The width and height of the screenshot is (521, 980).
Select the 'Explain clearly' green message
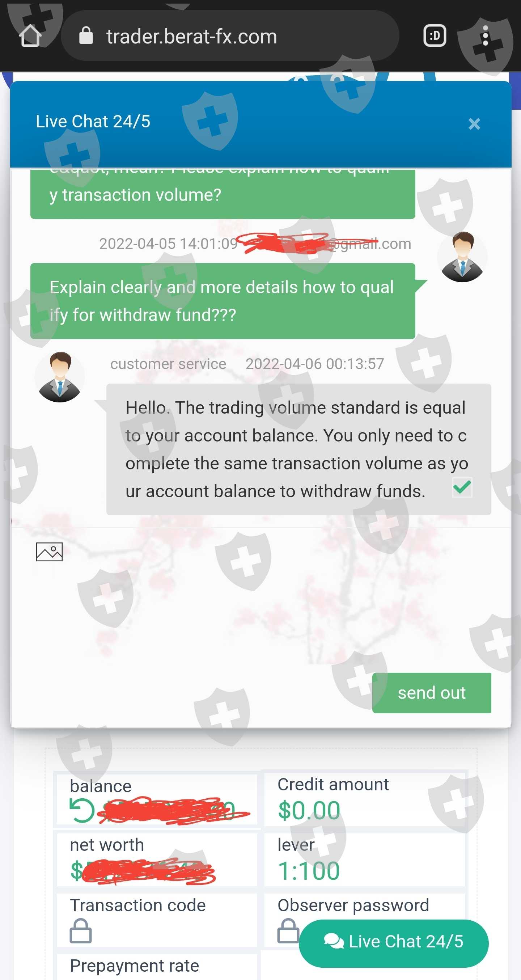(x=223, y=301)
